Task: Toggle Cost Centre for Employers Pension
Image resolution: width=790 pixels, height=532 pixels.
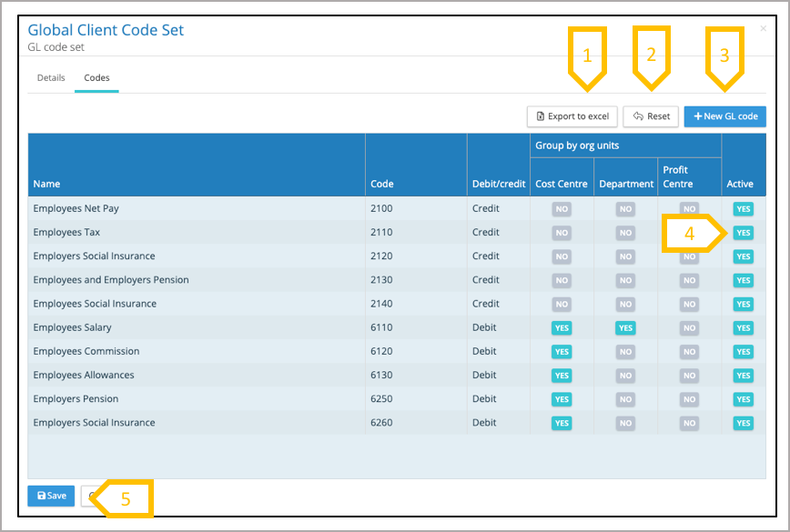Action: pos(562,399)
